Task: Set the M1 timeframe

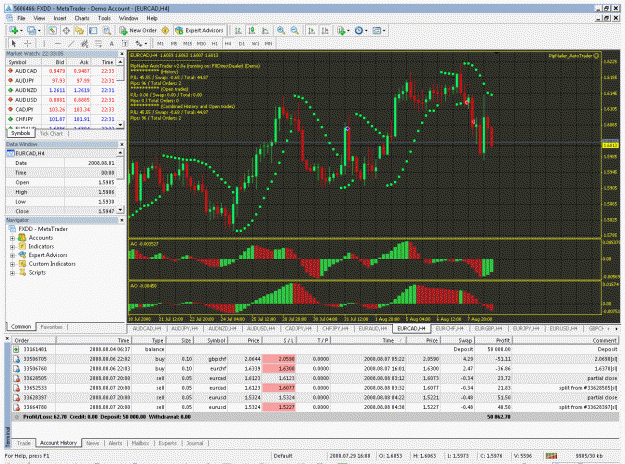Action: [160, 43]
